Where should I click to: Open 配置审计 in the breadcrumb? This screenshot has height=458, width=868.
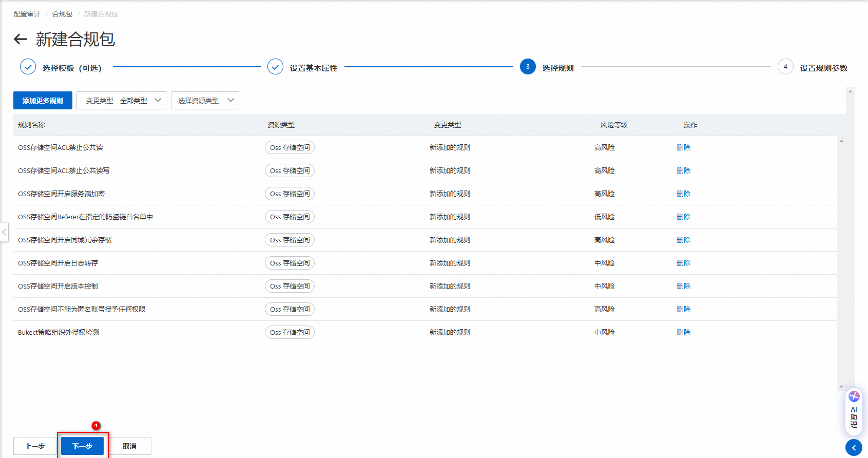click(27, 14)
